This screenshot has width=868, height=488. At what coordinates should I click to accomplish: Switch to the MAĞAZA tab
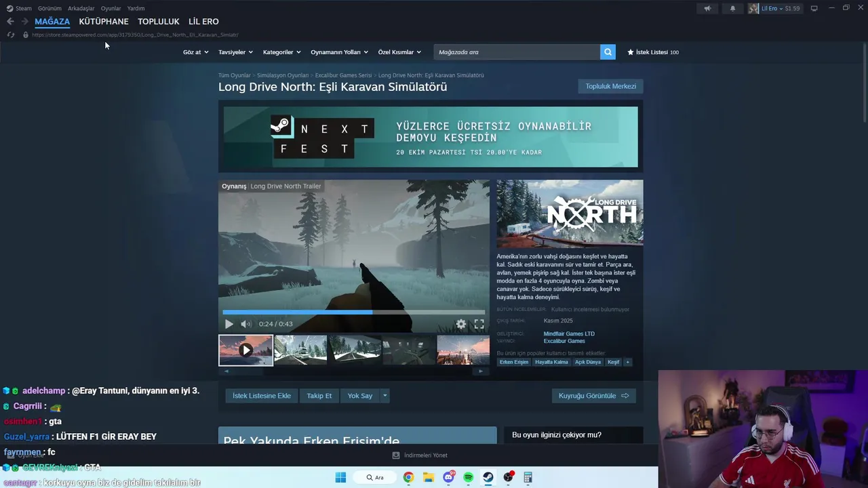tap(52, 22)
